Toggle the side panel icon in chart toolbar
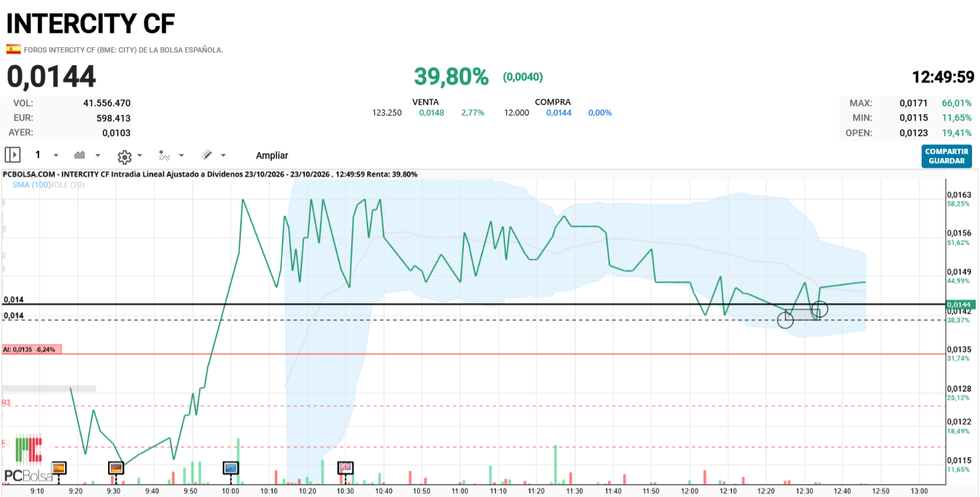980x497 pixels. 13,155
